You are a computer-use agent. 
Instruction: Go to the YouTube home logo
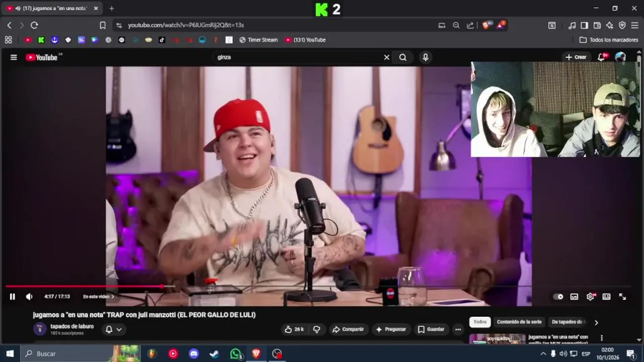pyautogui.click(x=43, y=57)
